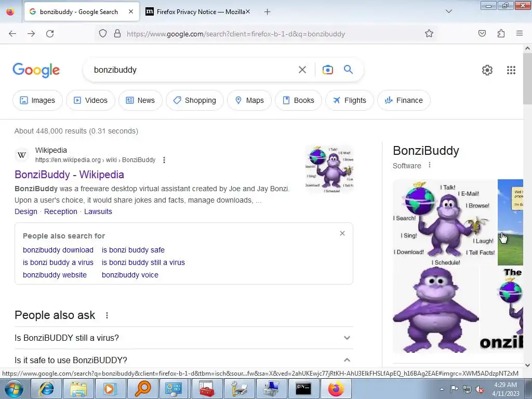Search 'bonzibuddy download' suggestion

pyautogui.click(x=58, y=250)
